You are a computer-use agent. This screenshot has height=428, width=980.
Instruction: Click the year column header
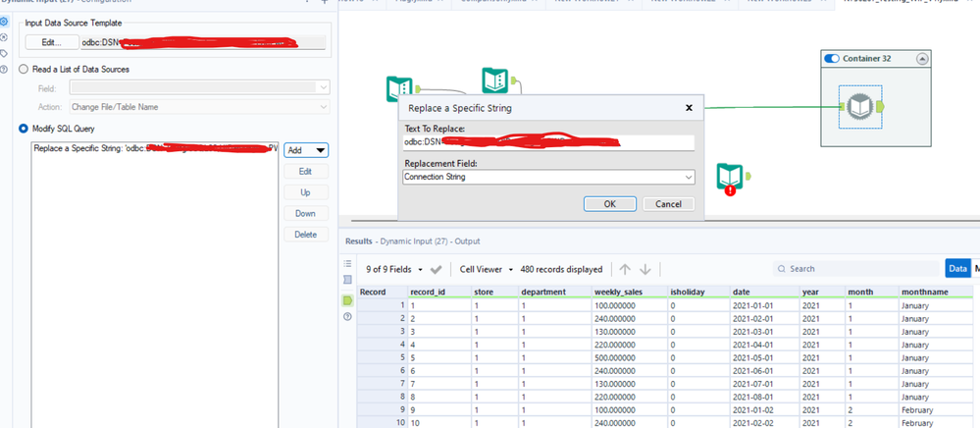pyautogui.click(x=822, y=292)
